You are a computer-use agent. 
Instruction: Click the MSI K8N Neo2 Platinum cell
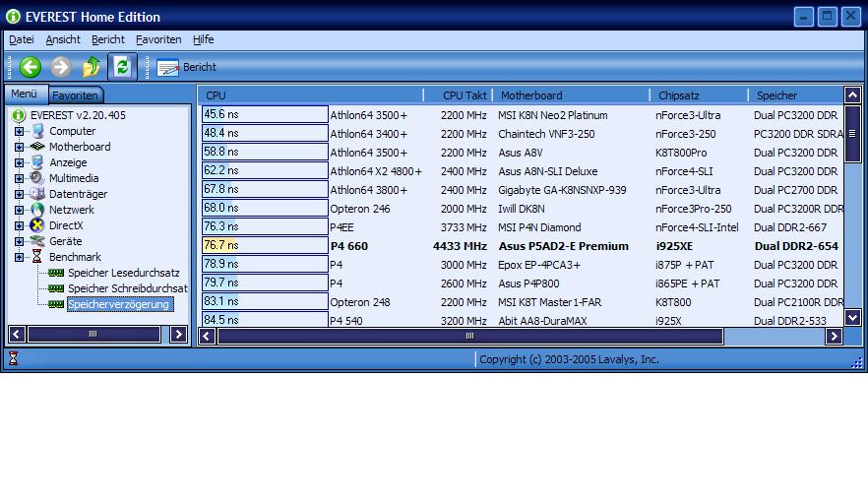click(x=552, y=115)
